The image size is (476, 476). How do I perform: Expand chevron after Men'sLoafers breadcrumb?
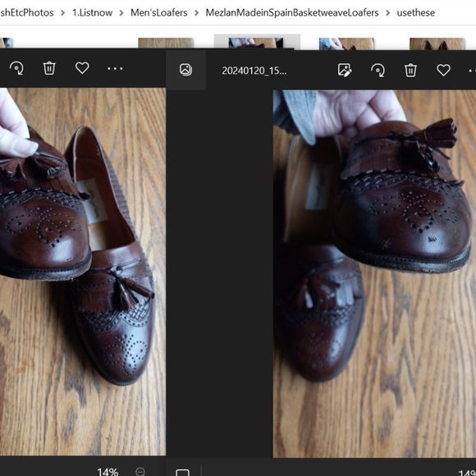click(x=196, y=13)
